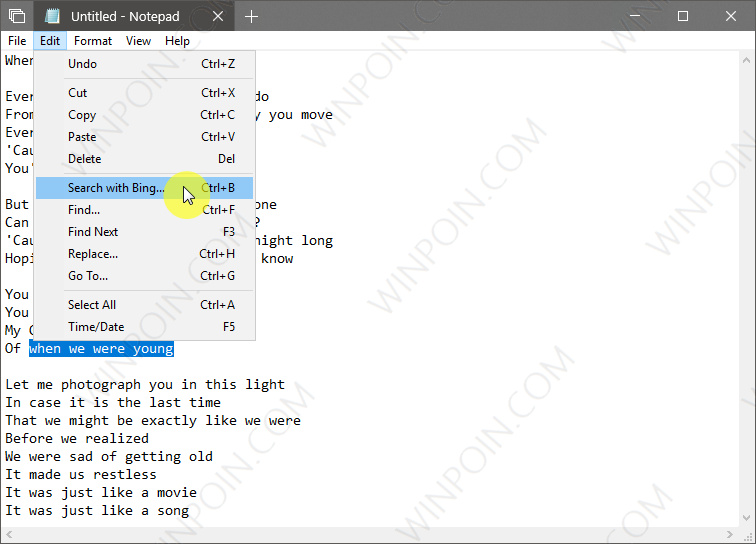
Task: Select the Untitled - Notepad tab
Action: click(134, 16)
